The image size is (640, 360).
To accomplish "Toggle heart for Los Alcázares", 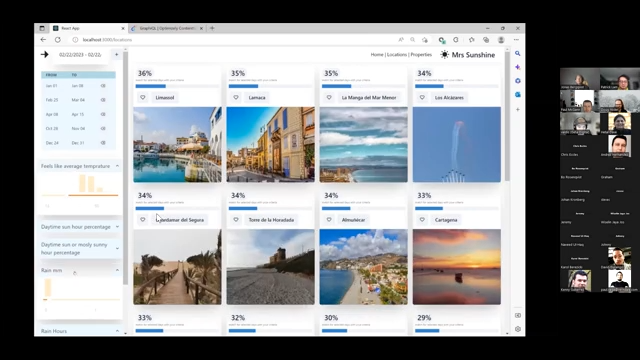I will click(422, 98).
